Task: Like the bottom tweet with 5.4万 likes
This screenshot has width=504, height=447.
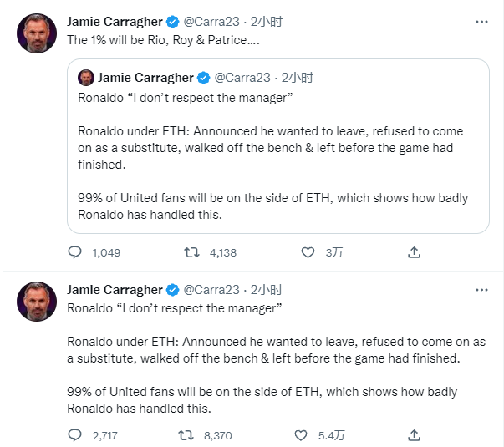Action: coord(302,435)
